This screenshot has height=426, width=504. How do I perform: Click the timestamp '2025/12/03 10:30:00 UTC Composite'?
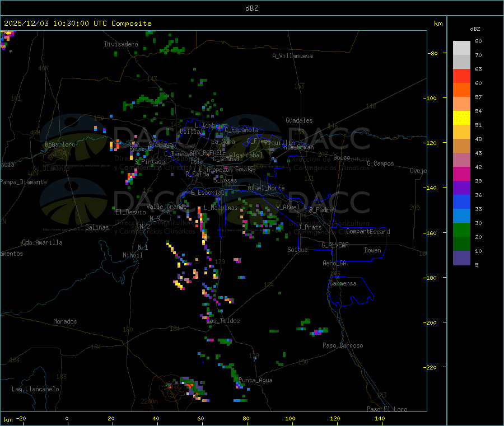(77, 24)
